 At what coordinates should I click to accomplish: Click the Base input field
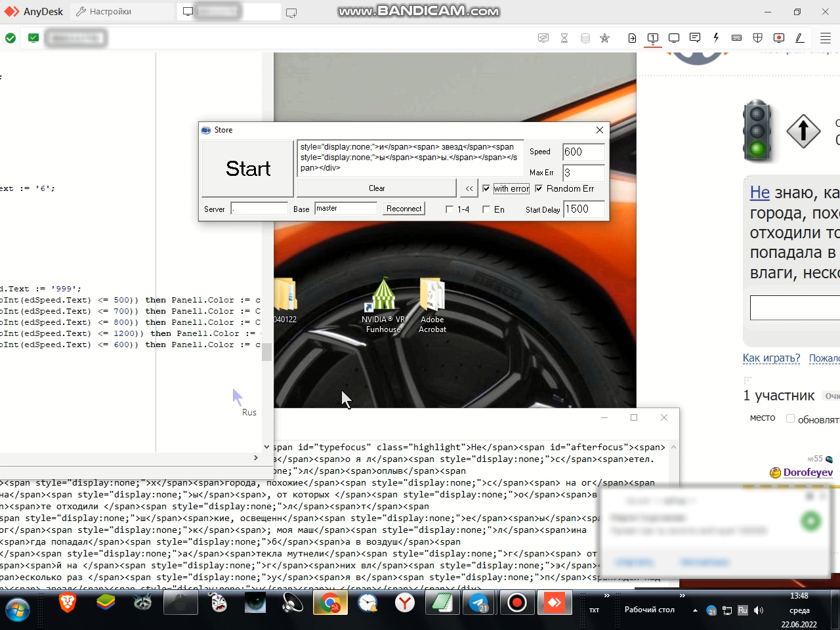pyautogui.click(x=346, y=209)
